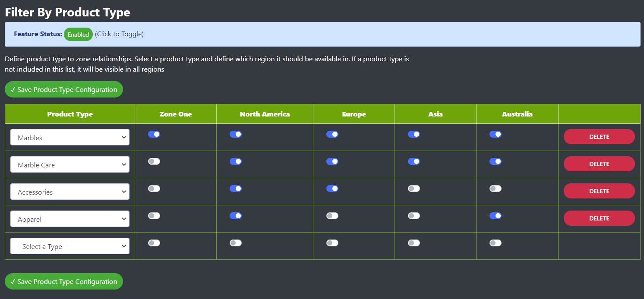Enable Asia for Accessories
The width and height of the screenshot is (644, 299).
(414, 189)
